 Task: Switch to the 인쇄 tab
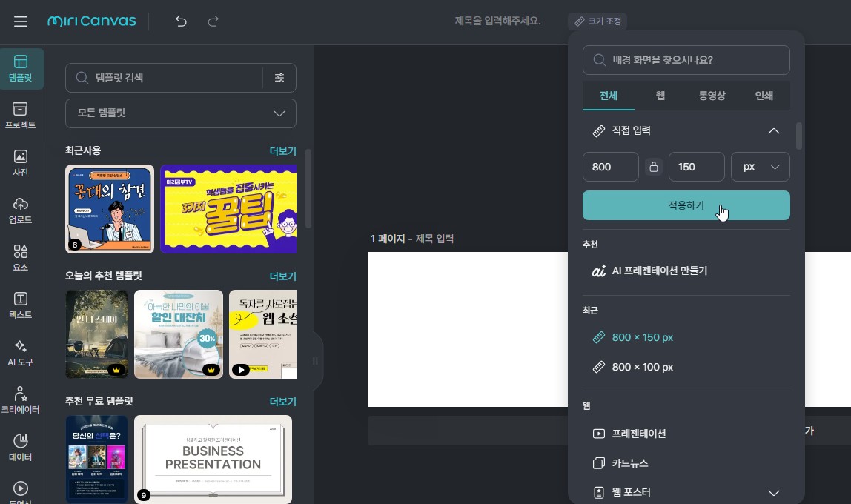point(764,95)
